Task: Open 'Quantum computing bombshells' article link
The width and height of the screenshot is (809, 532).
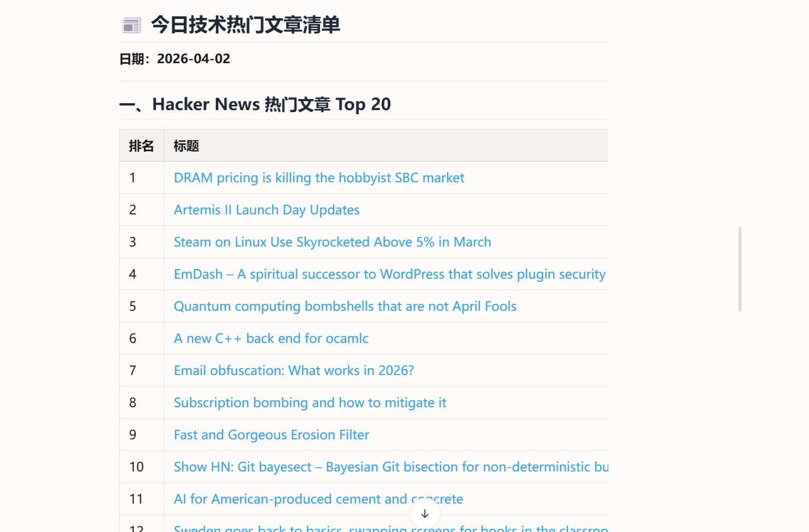Action: [x=345, y=307]
